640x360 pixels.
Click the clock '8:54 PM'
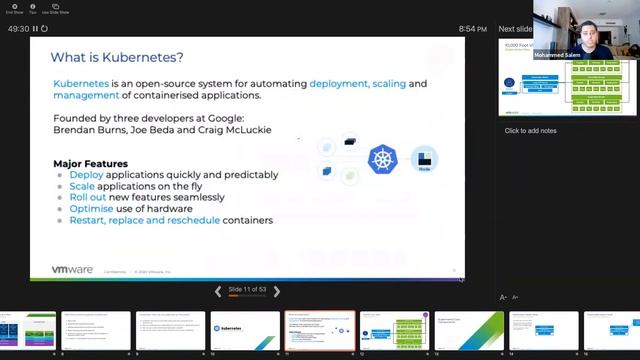tap(473, 29)
